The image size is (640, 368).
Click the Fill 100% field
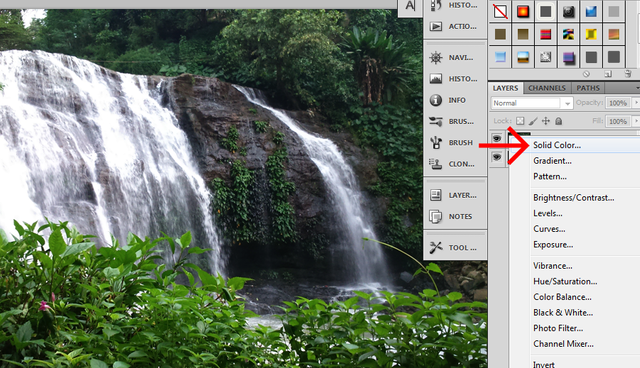618,121
